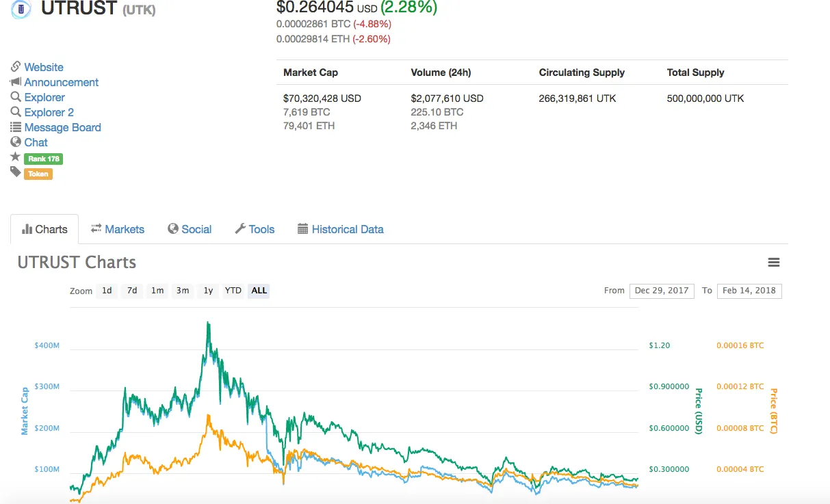Open the Charts tab

coord(44,229)
